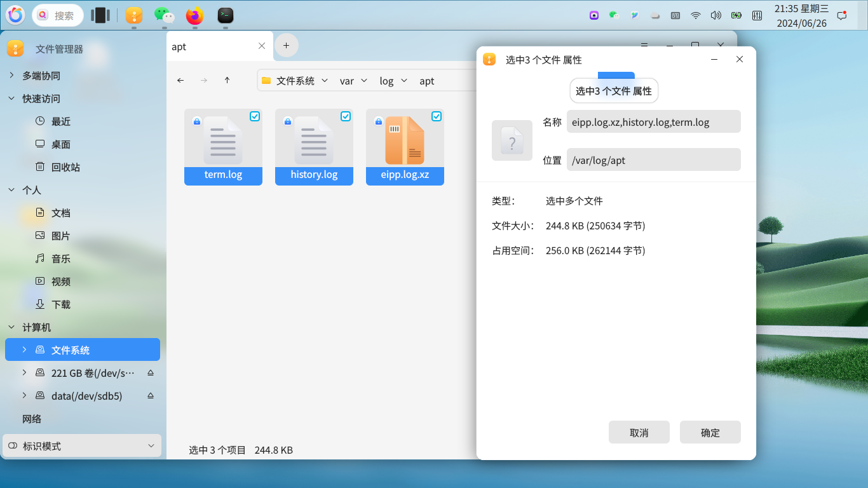Image resolution: width=868 pixels, height=488 pixels.
Task: Open the file manager icon in the top panel
Action: coord(134,15)
